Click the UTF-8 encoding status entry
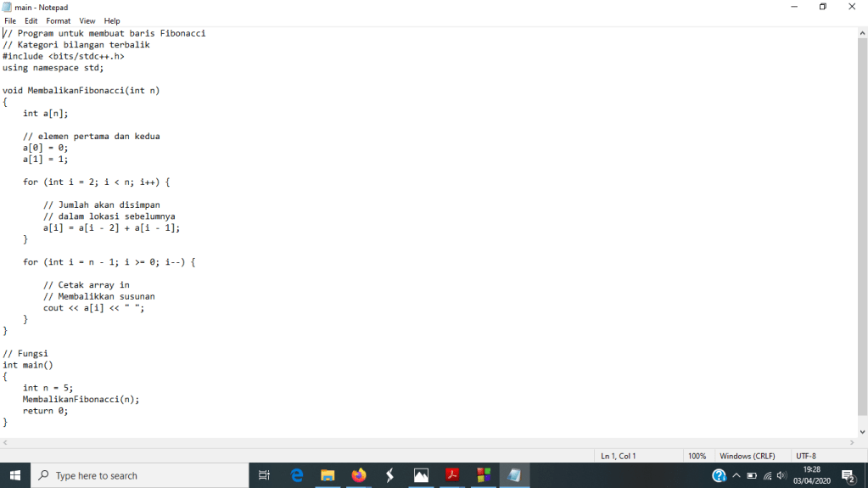The width and height of the screenshot is (868, 488). [806, 456]
